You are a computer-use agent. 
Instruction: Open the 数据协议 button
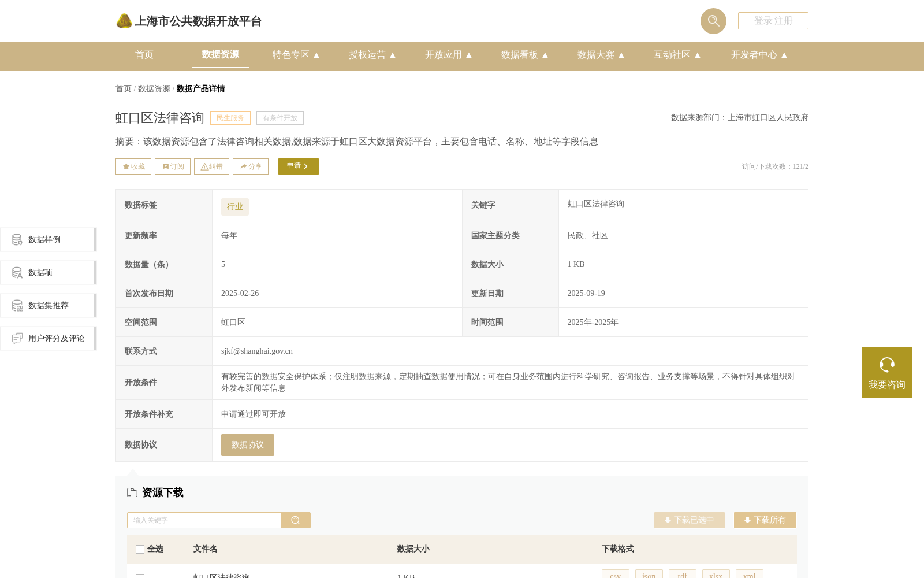tap(248, 445)
